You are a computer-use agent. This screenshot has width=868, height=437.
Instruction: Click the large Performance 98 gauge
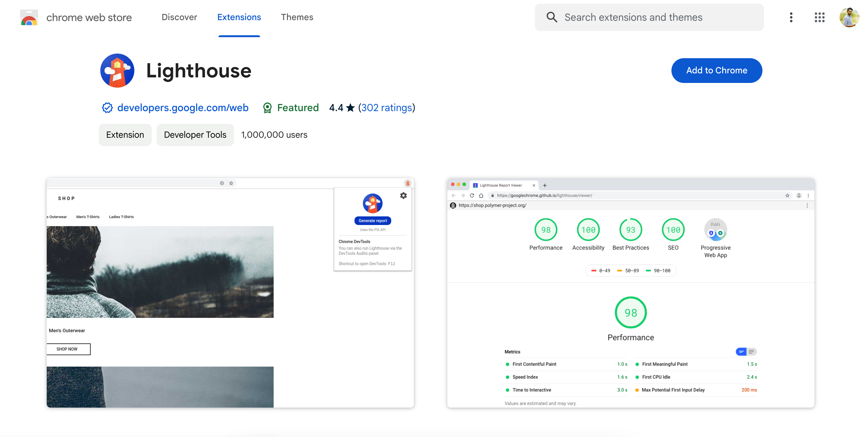click(631, 312)
